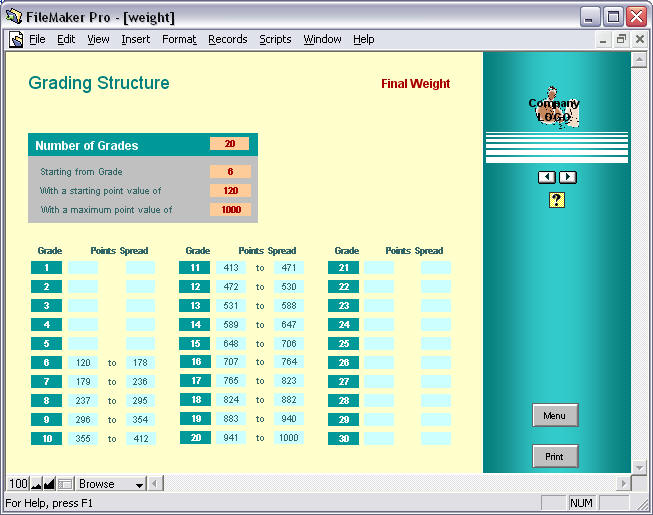Click the next record right arrow button

pos(567,177)
